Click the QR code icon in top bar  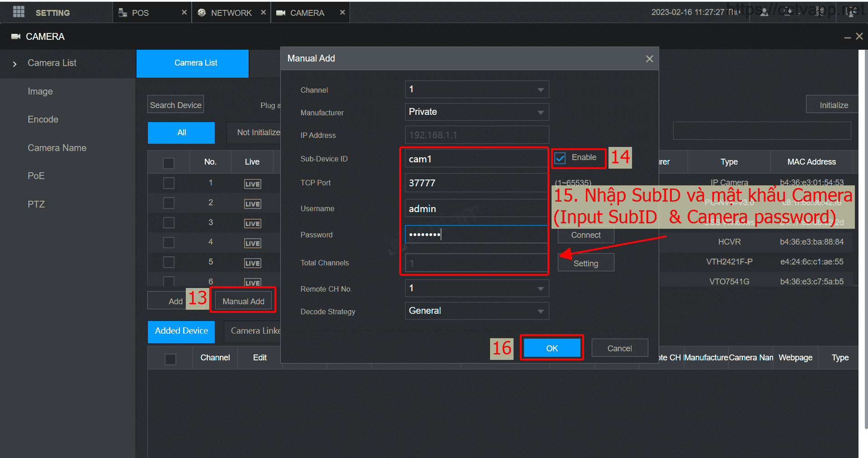point(819,12)
